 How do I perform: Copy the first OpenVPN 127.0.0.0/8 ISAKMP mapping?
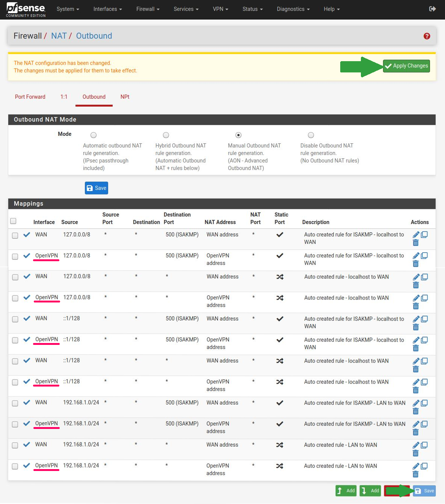tap(424, 256)
